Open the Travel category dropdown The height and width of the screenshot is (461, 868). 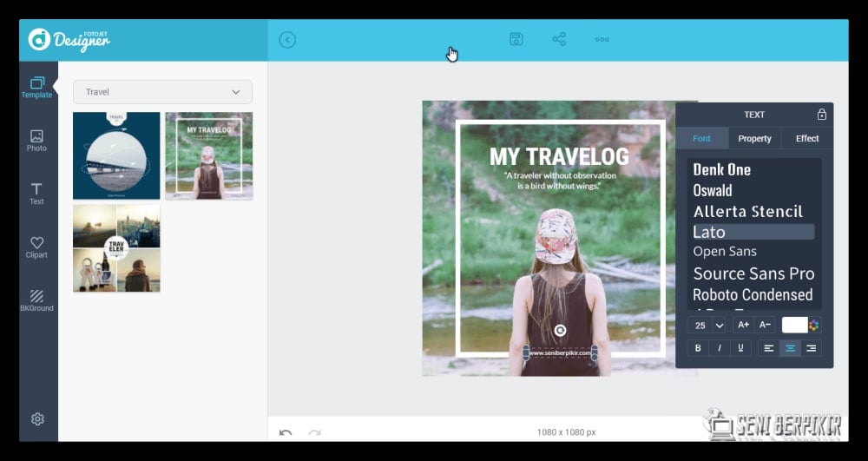(x=163, y=92)
